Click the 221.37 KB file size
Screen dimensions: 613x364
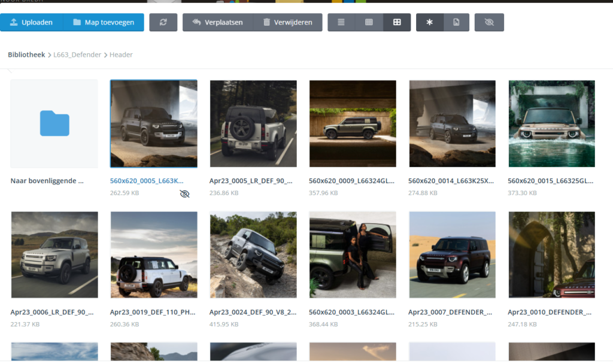(25, 324)
